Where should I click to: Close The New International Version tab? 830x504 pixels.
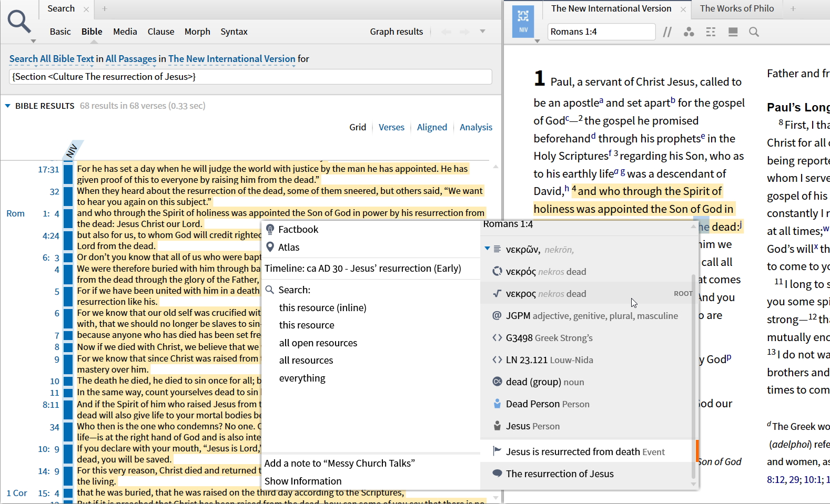683,9
